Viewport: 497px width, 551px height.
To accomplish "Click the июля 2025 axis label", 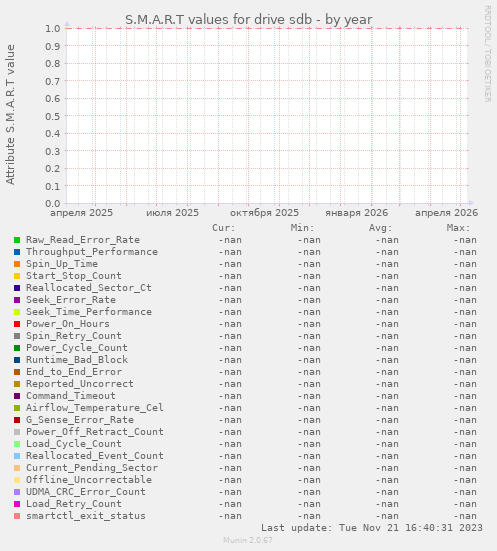I will (173, 213).
